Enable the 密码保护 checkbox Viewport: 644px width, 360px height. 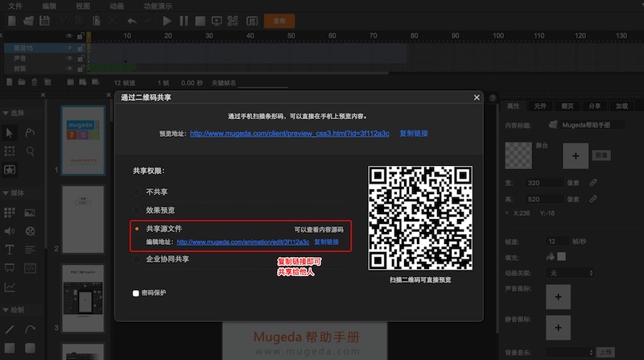pos(136,293)
